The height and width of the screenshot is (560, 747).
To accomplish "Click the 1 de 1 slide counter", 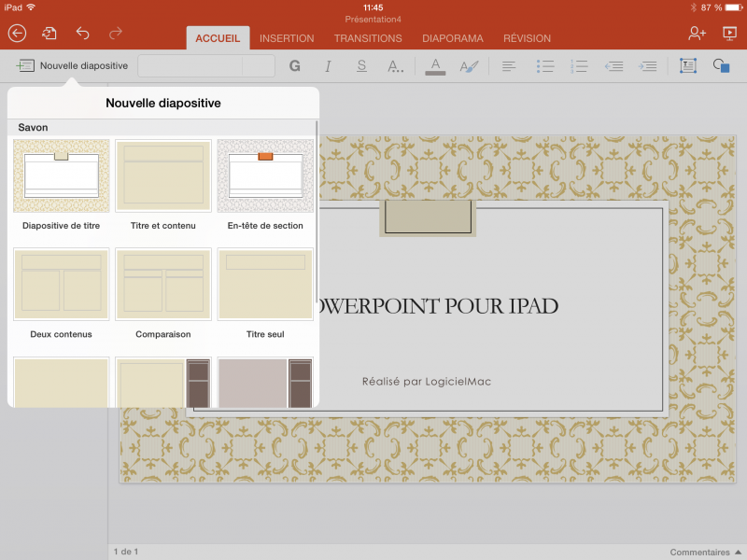I will 126,552.
